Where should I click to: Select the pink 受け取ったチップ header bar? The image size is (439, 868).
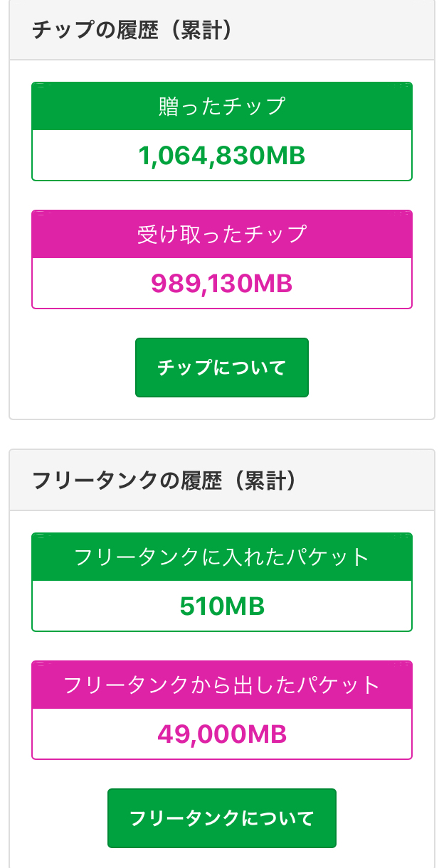221,235
